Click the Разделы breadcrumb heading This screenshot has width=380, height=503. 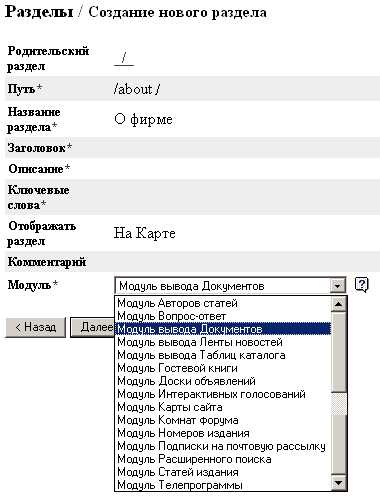(39, 12)
